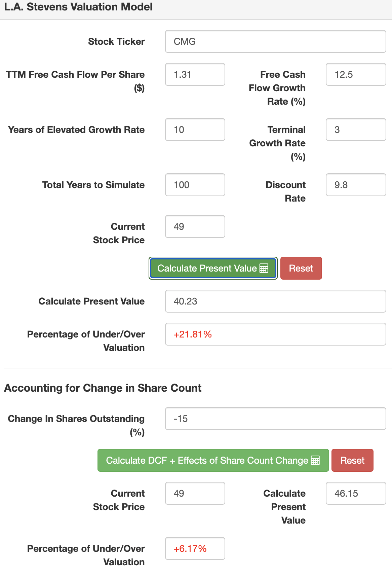Click the top Reset button
392x572 pixels.
coord(301,268)
